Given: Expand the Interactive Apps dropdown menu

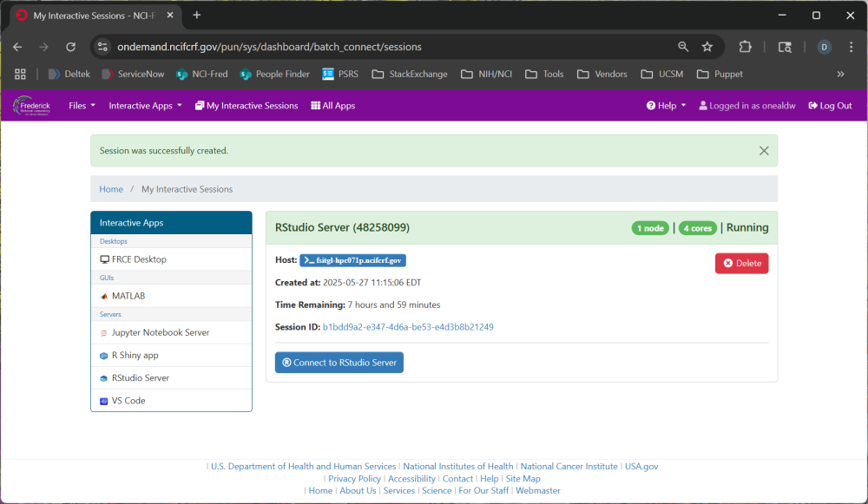Looking at the screenshot, I should (x=145, y=106).
